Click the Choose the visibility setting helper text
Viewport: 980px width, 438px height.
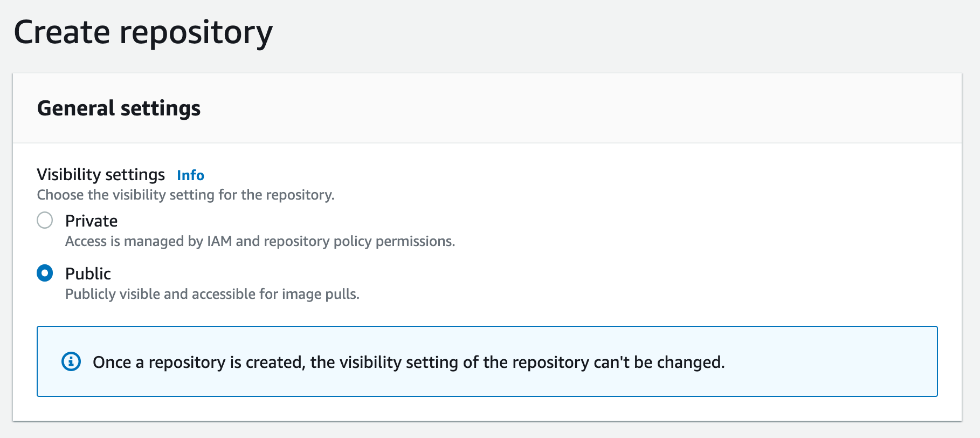185,195
